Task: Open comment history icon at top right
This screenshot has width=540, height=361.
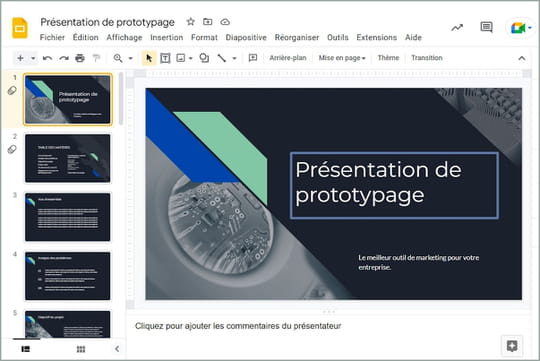Action: coord(486,27)
